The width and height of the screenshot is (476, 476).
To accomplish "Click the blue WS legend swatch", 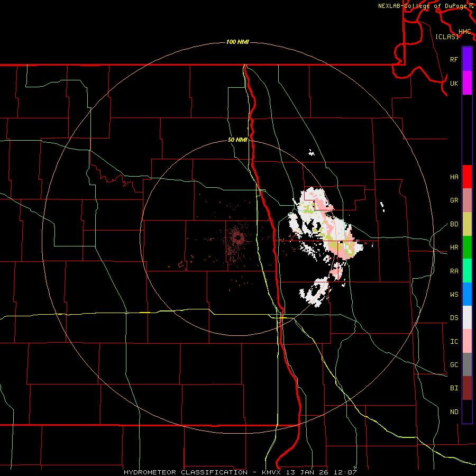I will (x=467, y=294).
